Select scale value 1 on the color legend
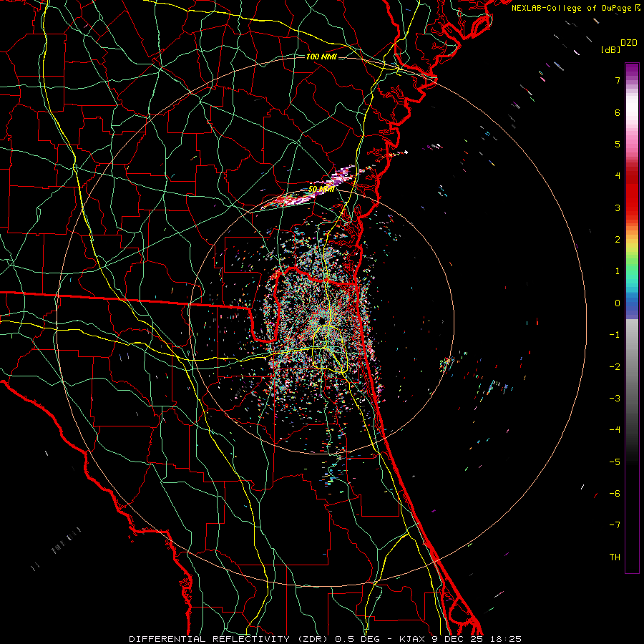The image size is (644, 644). pyautogui.click(x=618, y=271)
